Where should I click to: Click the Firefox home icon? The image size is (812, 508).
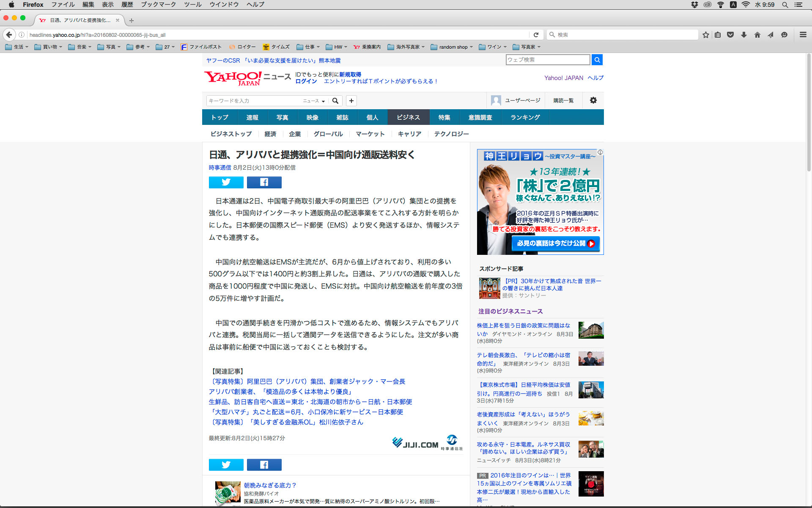[x=757, y=35]
